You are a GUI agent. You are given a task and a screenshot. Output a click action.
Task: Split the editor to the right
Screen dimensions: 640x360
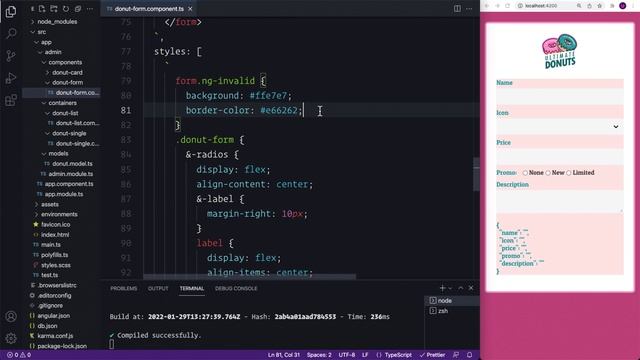pyautogui.click(x=457, y=9)
